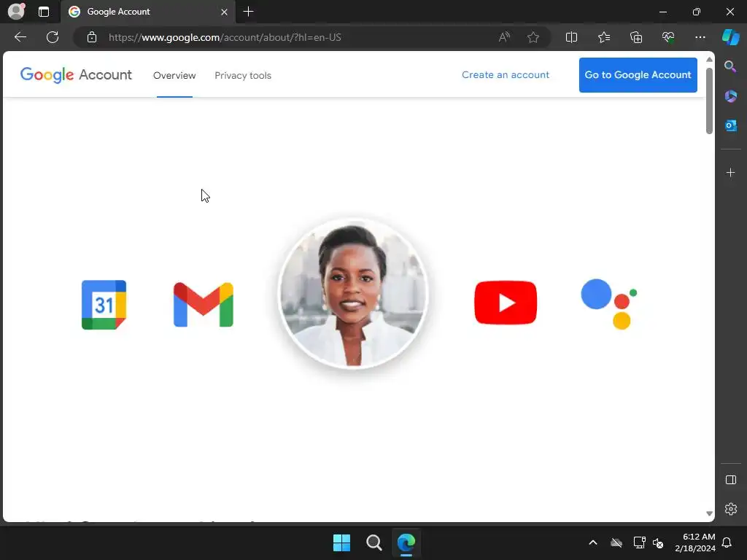This screenshot has width=747, height=560.
Task: Switch to the Privacy tools tab
Action: pyautogui.click(x=243, y=75)
